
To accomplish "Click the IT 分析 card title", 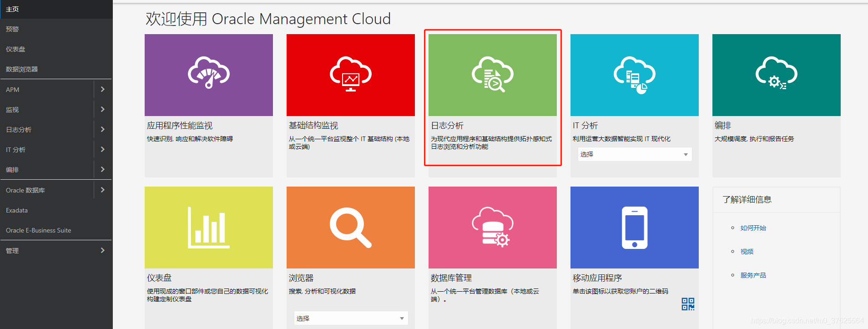I will coord(585,126).
